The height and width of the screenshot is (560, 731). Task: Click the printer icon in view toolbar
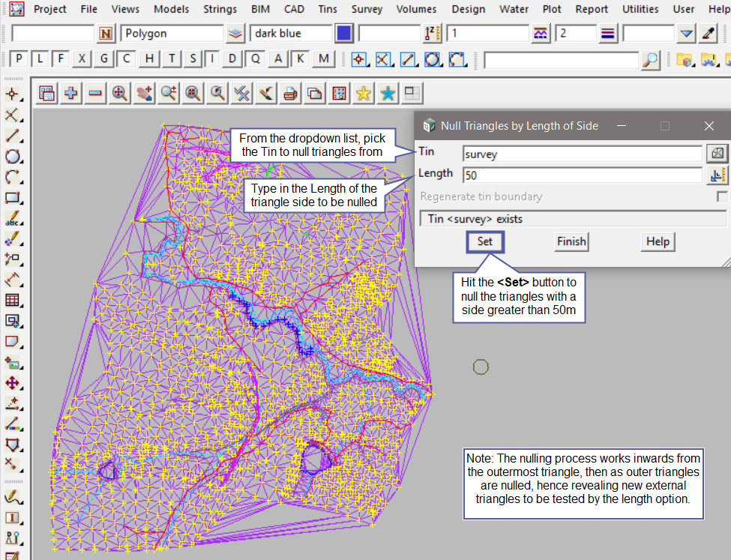tap(291, 93)
